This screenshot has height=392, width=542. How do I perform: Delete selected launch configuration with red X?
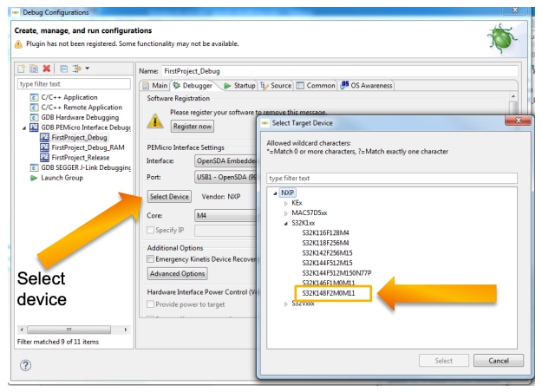(x=45, y=68)
